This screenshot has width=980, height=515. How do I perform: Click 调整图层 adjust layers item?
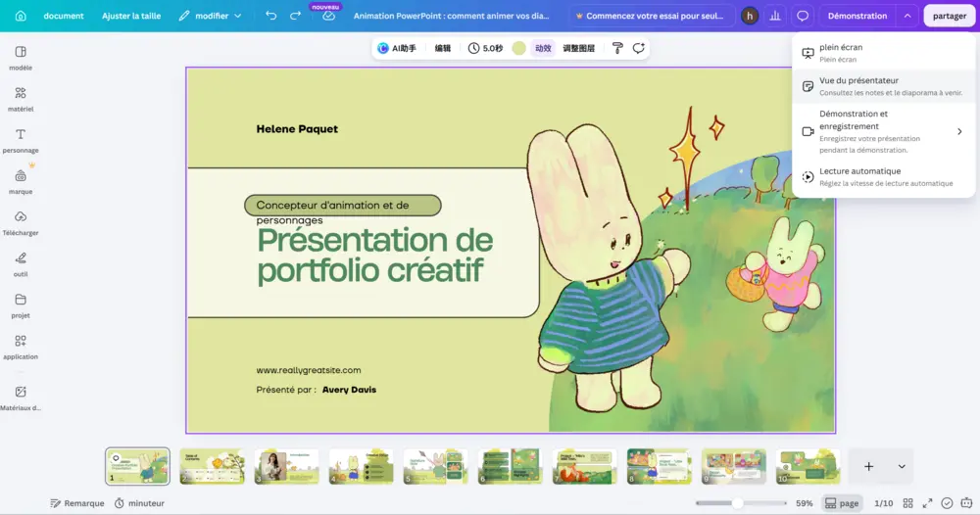point(579,48)
